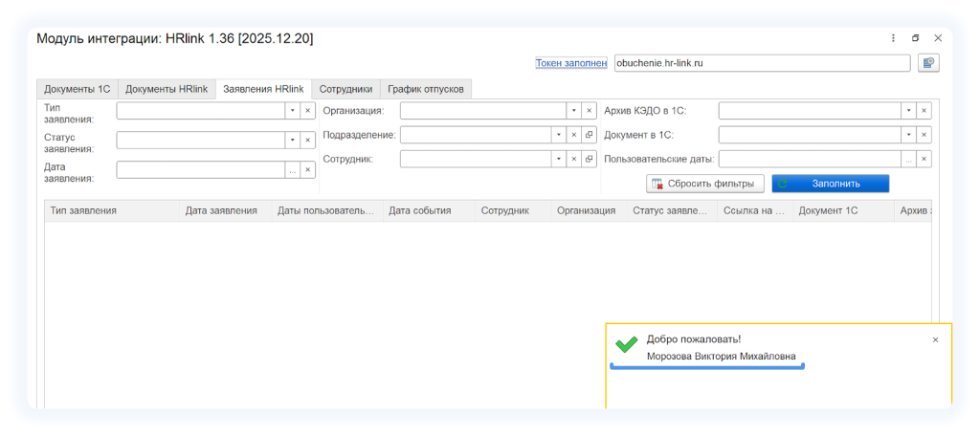Expand the Документ в 1С dropdown
Image resolution: width=980 pixels, height=436 pixels.
(x=909, y=135)
